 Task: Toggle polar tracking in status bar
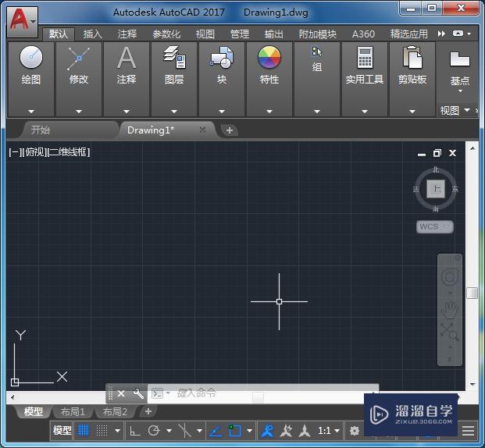154,430
